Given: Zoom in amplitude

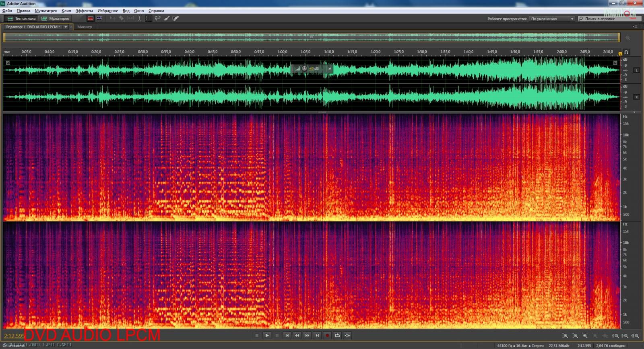Looking at the screenshot, I should pos(565,336).
